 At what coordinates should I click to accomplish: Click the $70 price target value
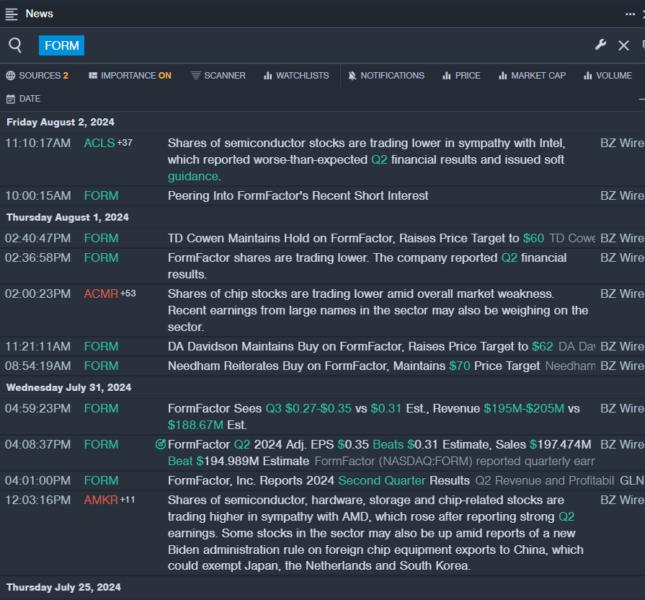click(459, 366)
